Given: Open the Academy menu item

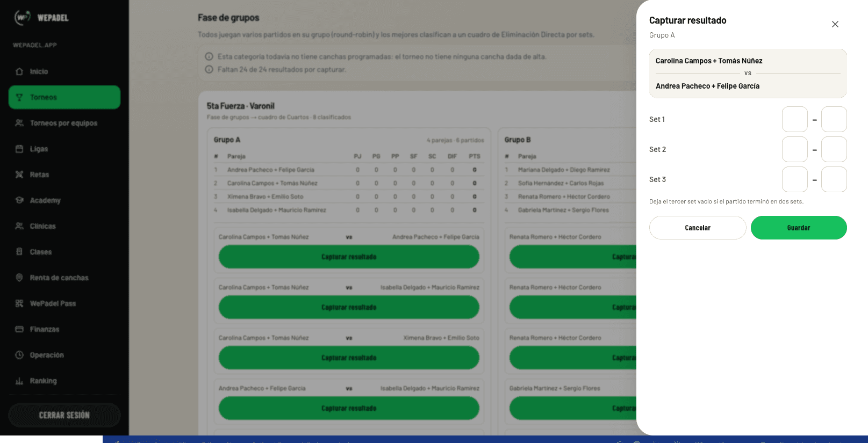Looking at the screenshot, I should (x=64, y=200).
